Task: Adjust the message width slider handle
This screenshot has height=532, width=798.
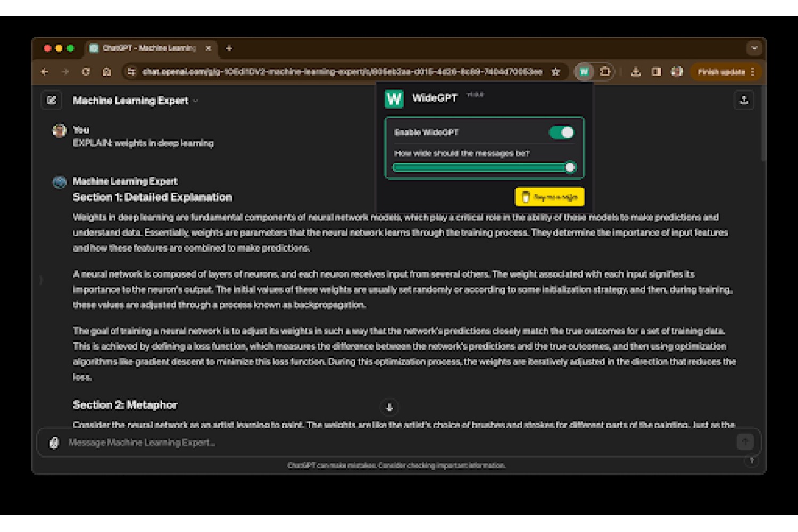Action: [570, 168]
